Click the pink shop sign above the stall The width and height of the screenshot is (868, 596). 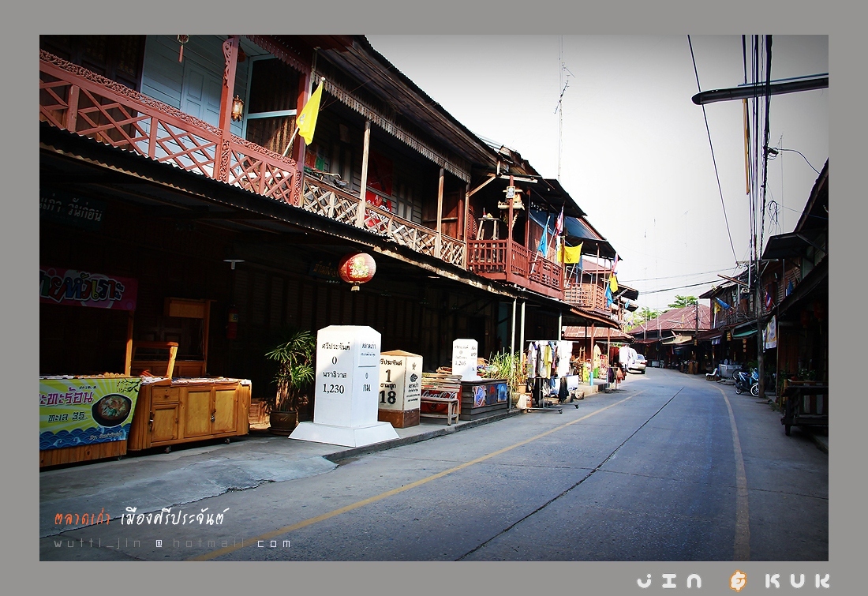pos(88,289)
